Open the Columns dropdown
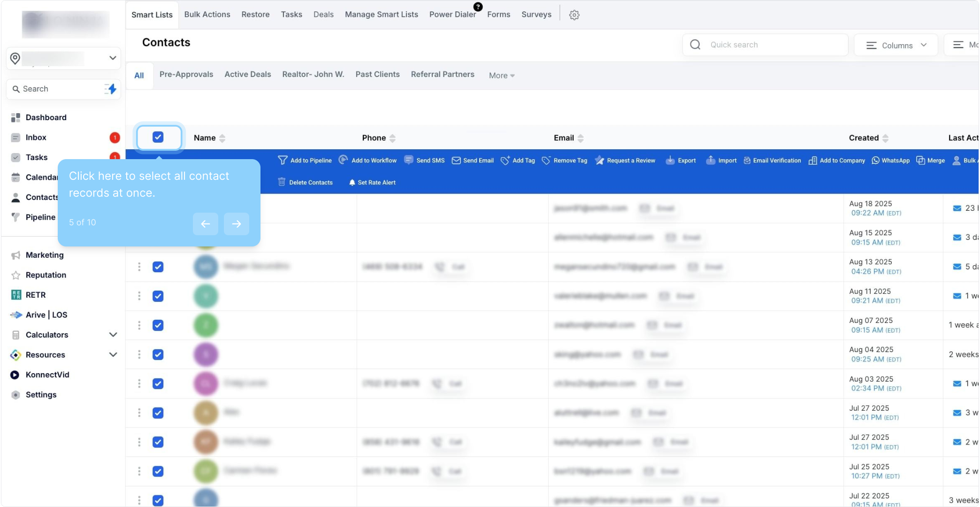 896,45
